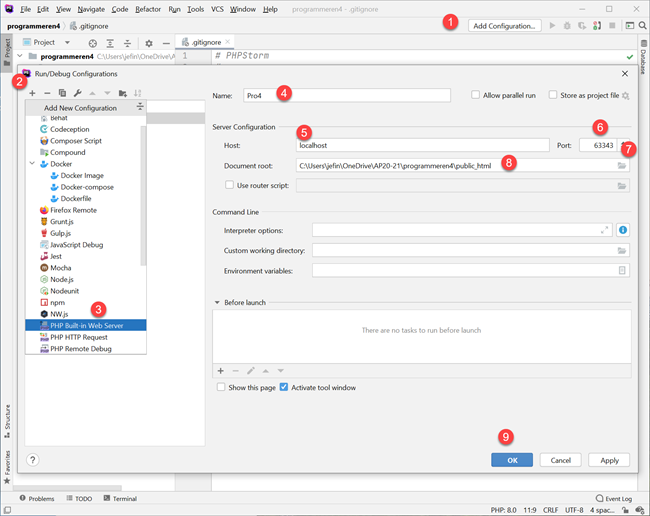Open help with the question mark button

click(32, 460)
